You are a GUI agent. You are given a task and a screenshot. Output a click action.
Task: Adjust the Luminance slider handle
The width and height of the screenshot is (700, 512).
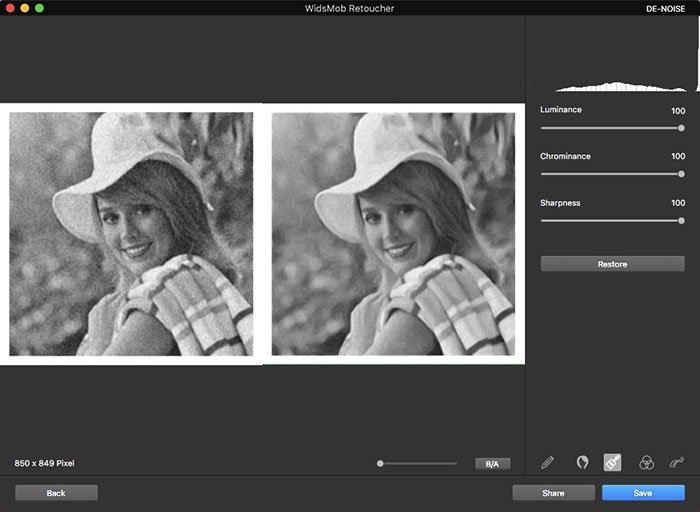click(681, 128)
